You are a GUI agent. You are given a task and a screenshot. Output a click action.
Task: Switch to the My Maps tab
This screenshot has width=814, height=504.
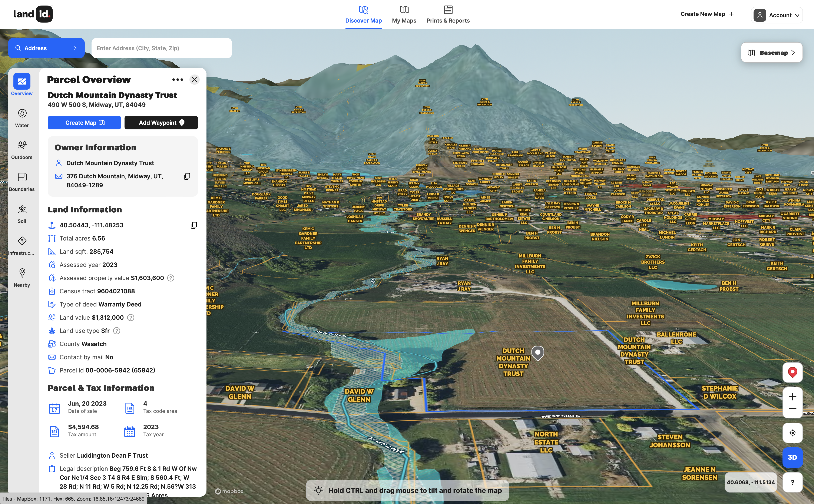pyautogui.click(x=404, y=15)
